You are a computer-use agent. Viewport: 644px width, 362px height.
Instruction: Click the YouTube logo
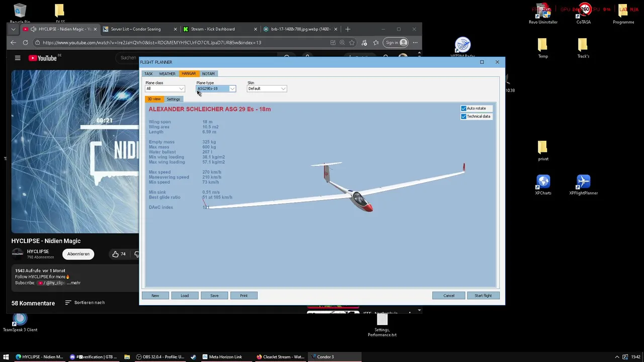point(43,58)
